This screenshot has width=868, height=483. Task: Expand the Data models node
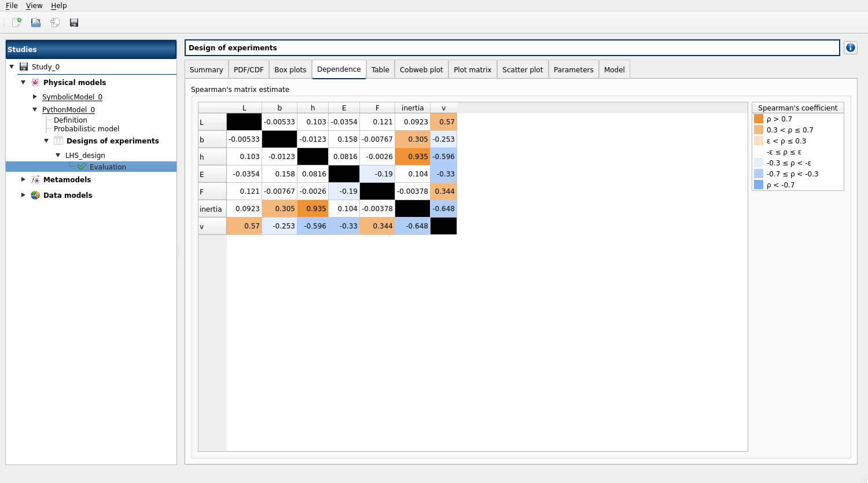(23, 195)
